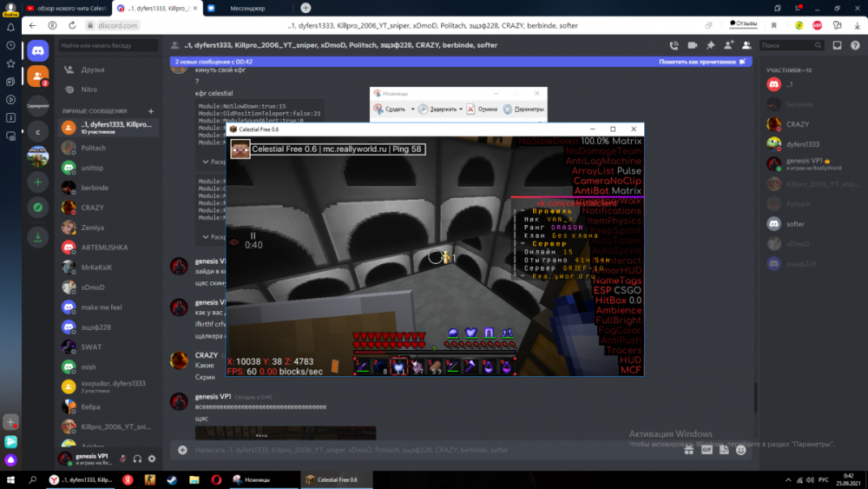
Task: Open Discord home via the logo icon
Action: [x=37, y=51]
